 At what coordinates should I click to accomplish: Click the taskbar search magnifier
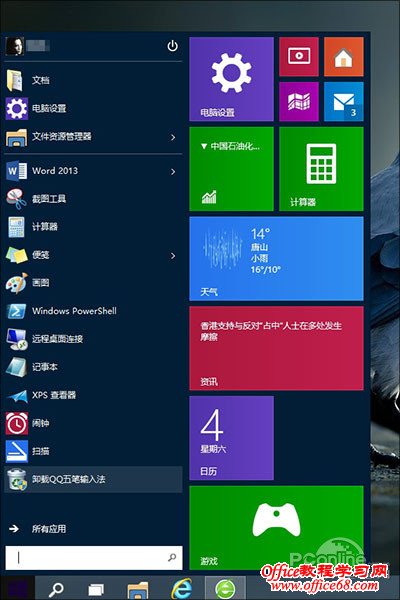tap(56, 589)
